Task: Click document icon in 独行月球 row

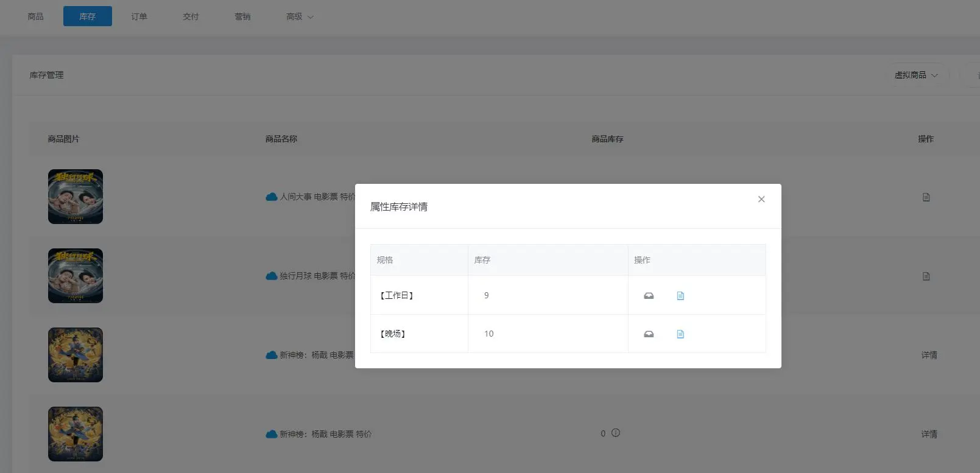Action: 926,276
